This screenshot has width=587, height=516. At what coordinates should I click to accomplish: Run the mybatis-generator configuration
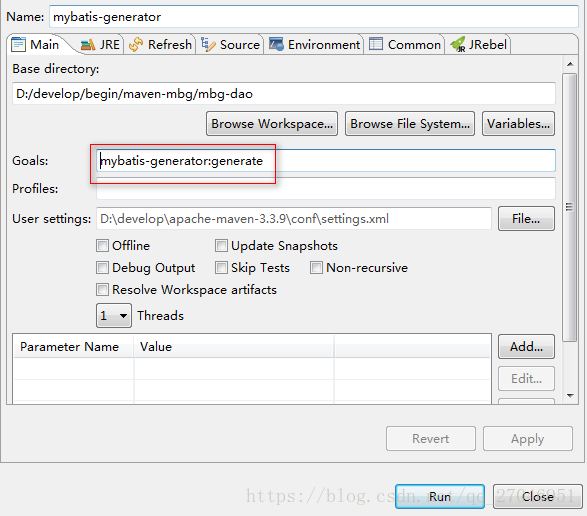[x=440, y=497]
